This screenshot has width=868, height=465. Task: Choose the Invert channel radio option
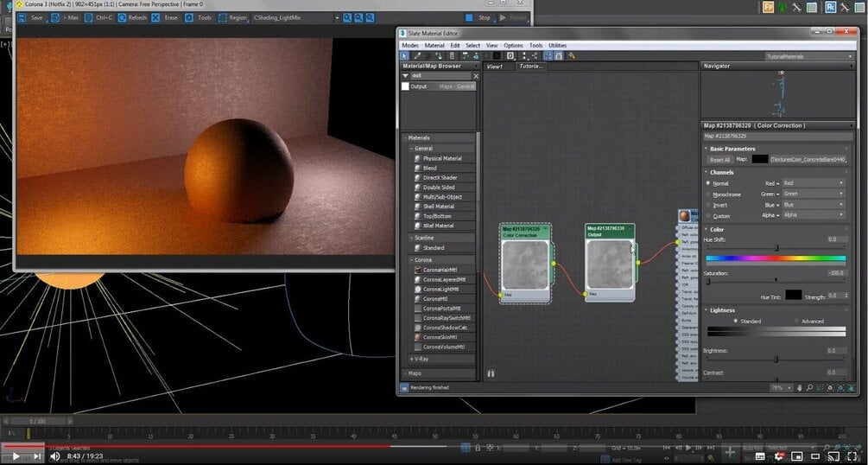[709, 206]
